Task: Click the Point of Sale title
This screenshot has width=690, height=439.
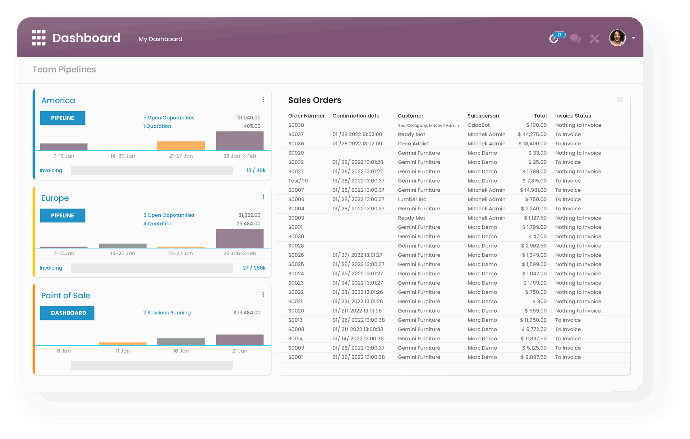Action: (x=66, y=295)
